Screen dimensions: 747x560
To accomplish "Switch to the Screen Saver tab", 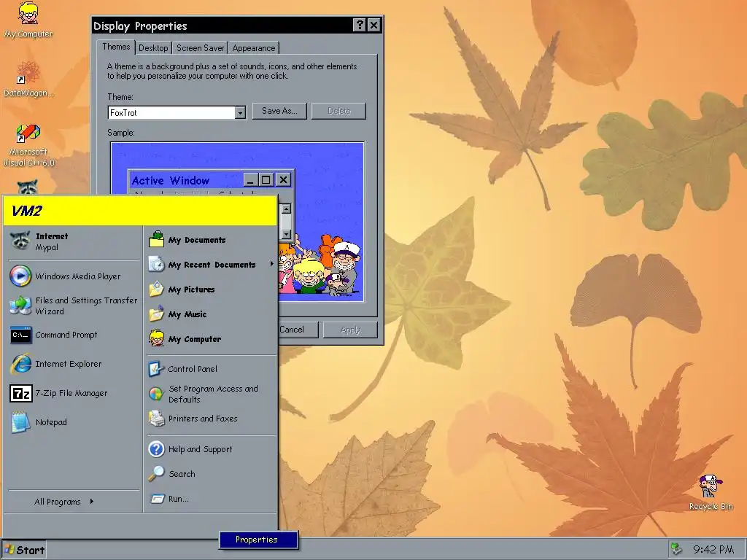I will 200,47.
